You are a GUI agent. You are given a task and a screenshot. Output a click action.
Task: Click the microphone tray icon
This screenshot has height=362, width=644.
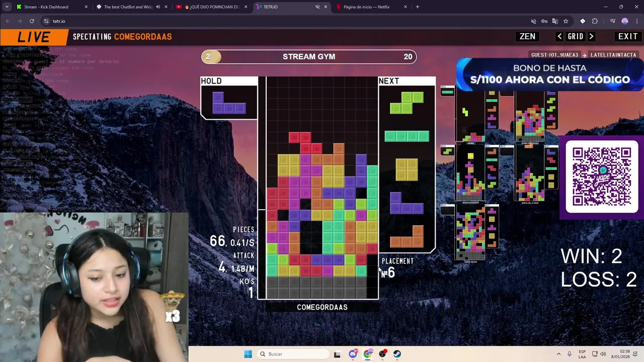pyautogui.click(x=570, y=354)
